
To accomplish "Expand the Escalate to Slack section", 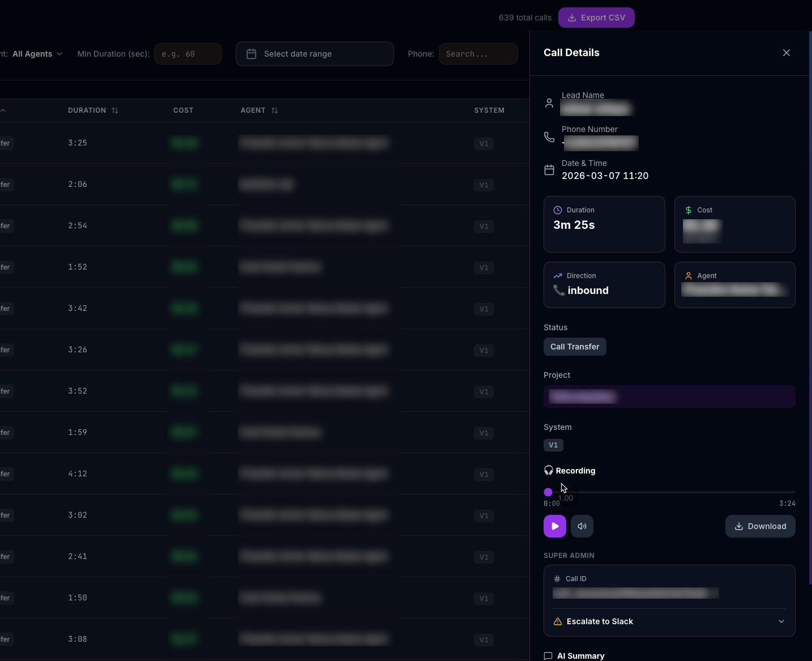I will 669,621.
